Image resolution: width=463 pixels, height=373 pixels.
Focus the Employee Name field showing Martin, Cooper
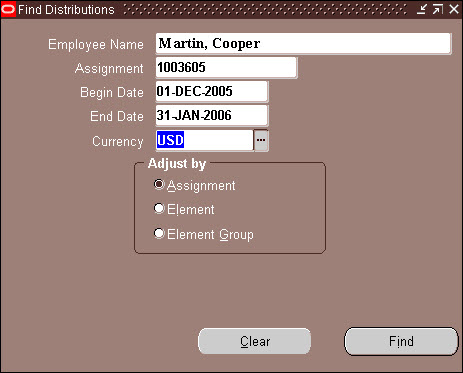(x=303, y=43)
